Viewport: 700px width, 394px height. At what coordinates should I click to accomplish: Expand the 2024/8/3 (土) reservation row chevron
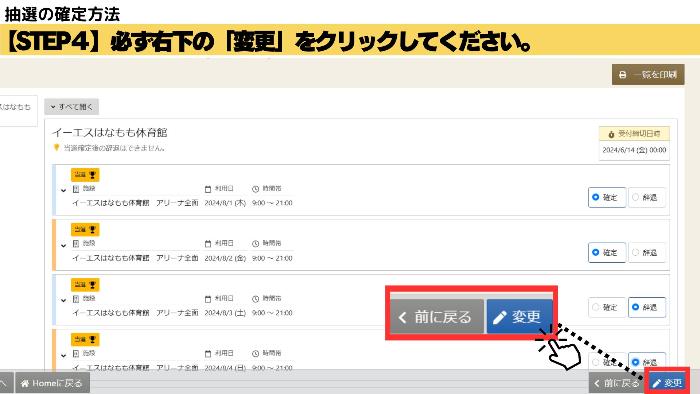tap(63, 300)
